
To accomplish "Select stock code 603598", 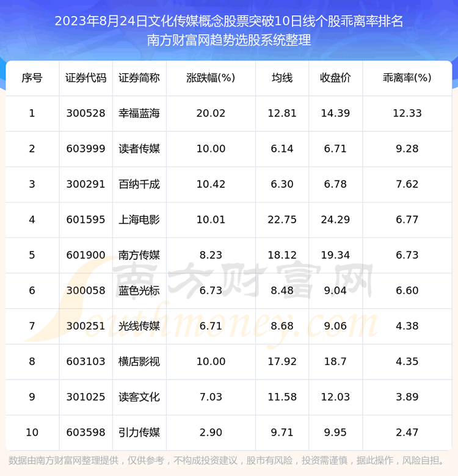I will coord(85,432).
